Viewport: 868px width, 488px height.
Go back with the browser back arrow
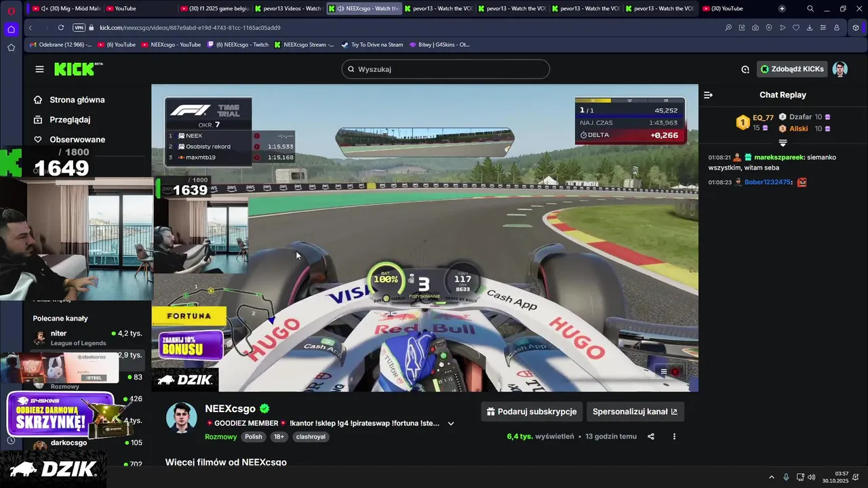pos(31,28)
